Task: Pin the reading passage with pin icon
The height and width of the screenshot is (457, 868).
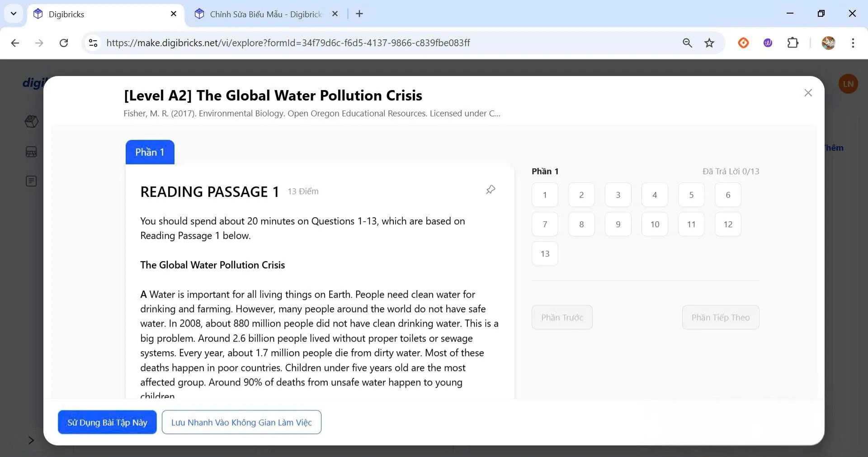Action: coord(491,190)
